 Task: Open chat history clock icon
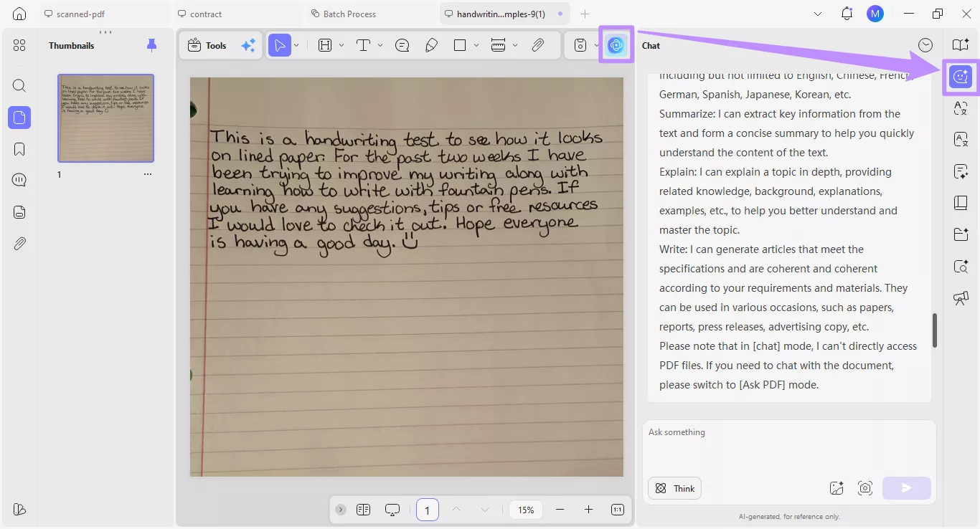coord(926,45)
